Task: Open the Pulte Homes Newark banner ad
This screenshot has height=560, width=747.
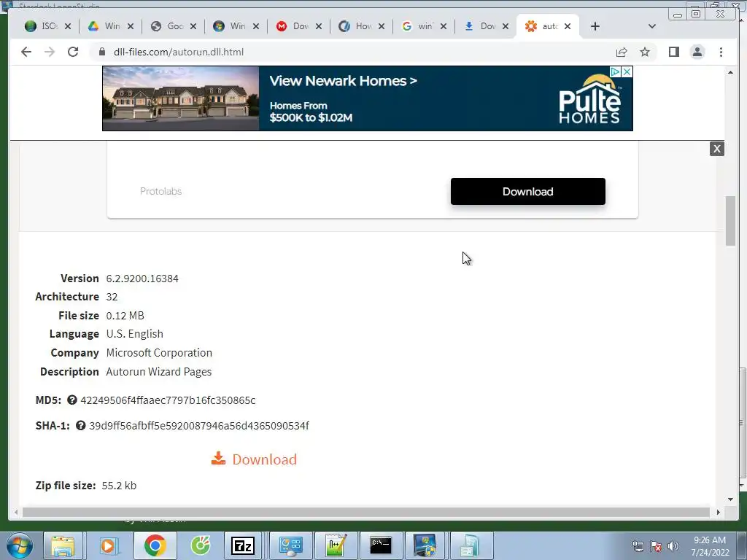Action: click(368, 98)
